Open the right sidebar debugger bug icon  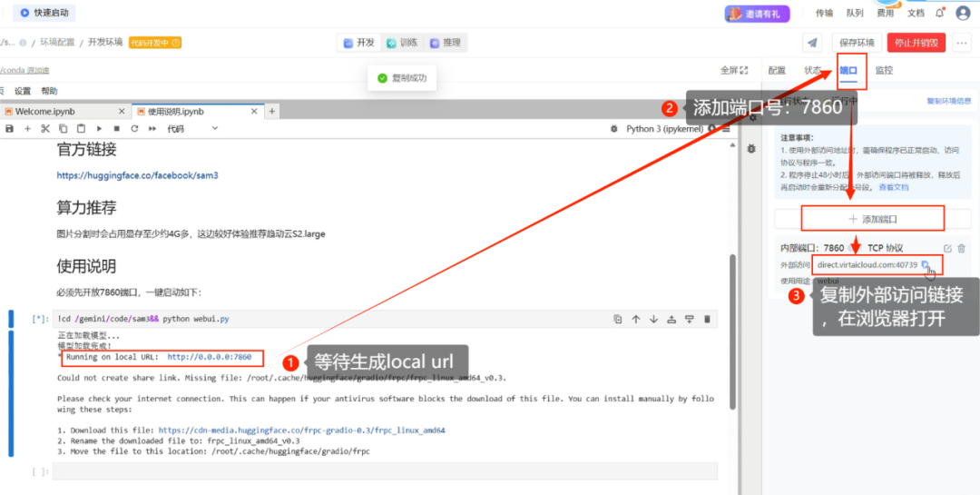point(750,149)
